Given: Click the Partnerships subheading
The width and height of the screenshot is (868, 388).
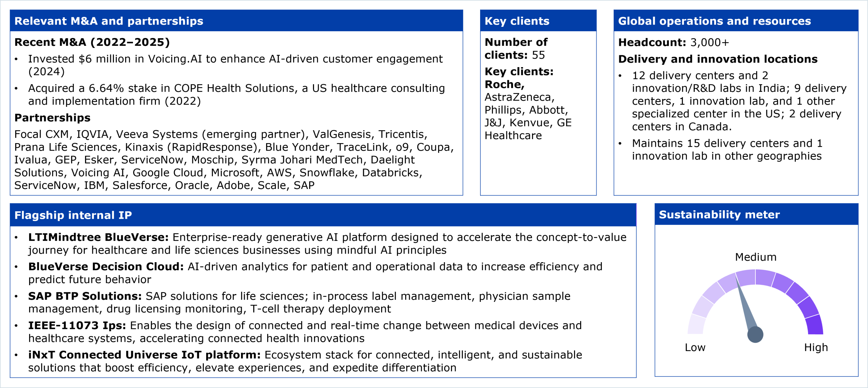Looking at the screenshot, I should (52, 118).
